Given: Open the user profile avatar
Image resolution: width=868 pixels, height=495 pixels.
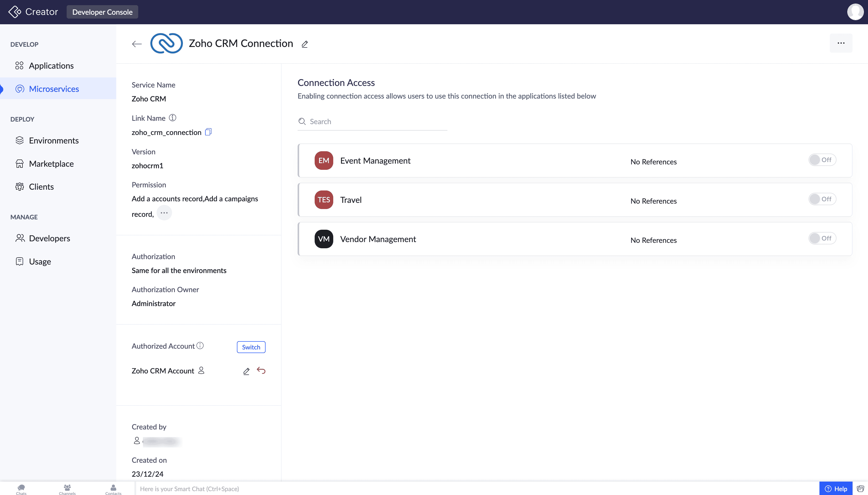Looking at the screenshot, I should [x=855, y=12].
